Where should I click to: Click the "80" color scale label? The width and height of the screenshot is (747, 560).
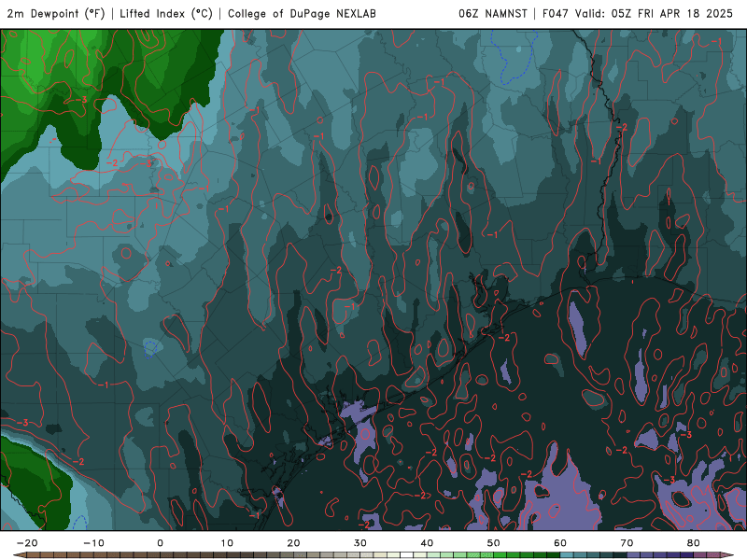(x=694, y=543)
